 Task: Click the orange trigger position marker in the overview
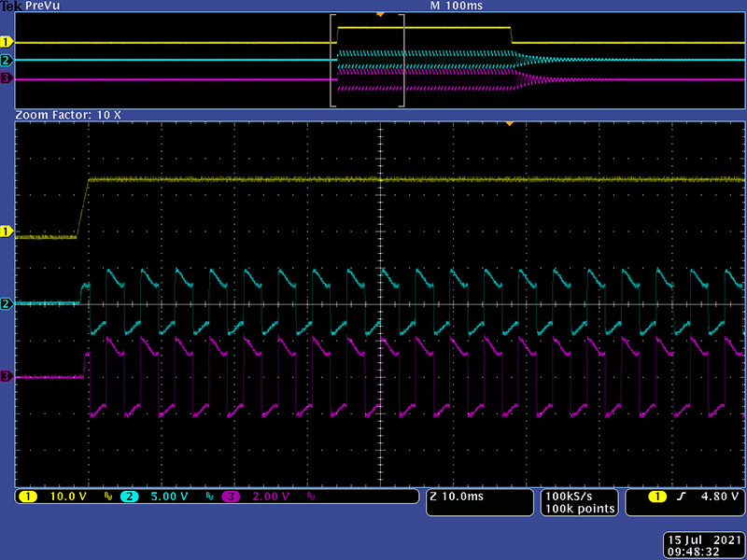[x=379, y=14]
